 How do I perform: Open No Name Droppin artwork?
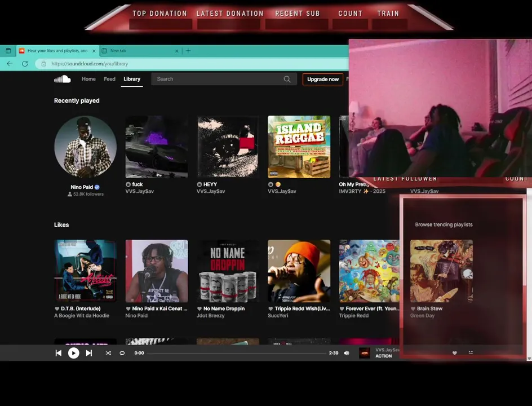point(228,271)
